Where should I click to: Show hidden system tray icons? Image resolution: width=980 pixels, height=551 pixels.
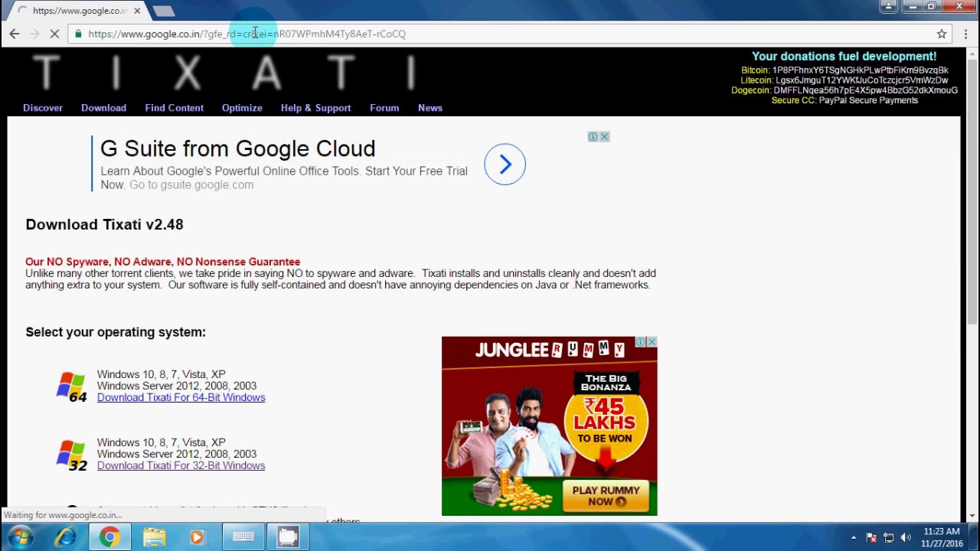[854, 537]
